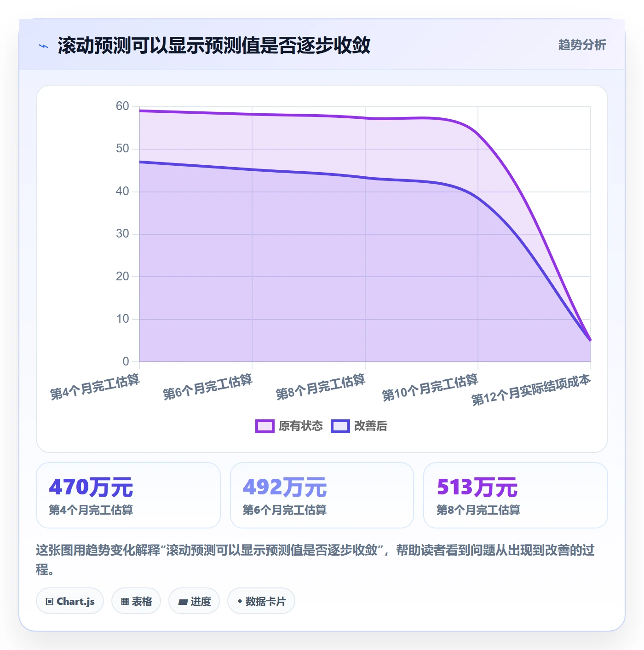Click the 原有状态 legend label

pyautogui.click(x=301, y=426)
